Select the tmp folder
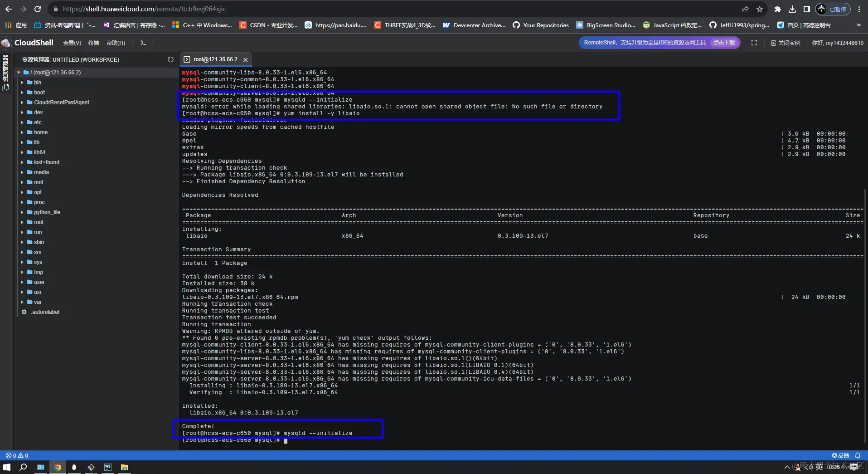Viewport: 868px width, 474px height. coord(38,272)
